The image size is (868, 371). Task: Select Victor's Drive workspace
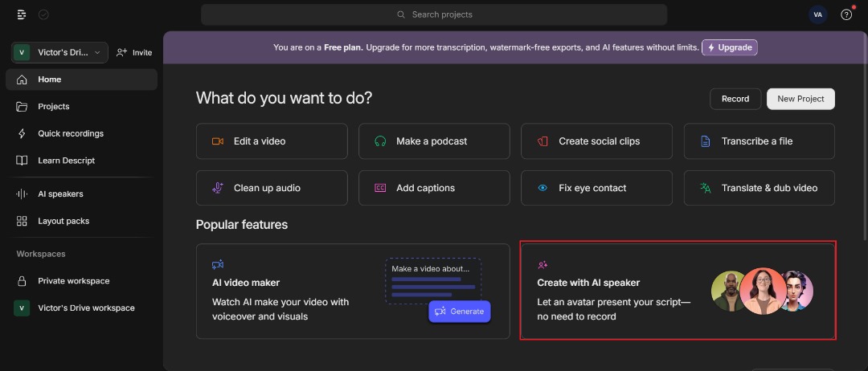81,308
